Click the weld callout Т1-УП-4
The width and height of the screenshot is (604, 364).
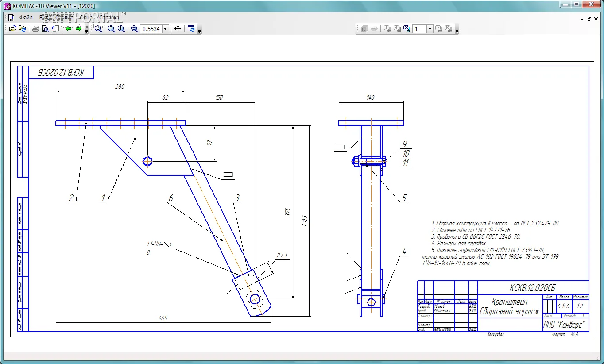pos(159,244)
